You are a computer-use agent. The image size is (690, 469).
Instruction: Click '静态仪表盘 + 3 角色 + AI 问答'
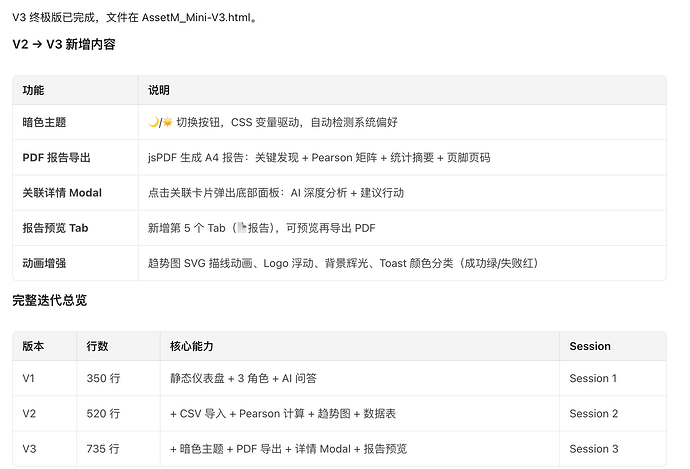pos(360,378)
